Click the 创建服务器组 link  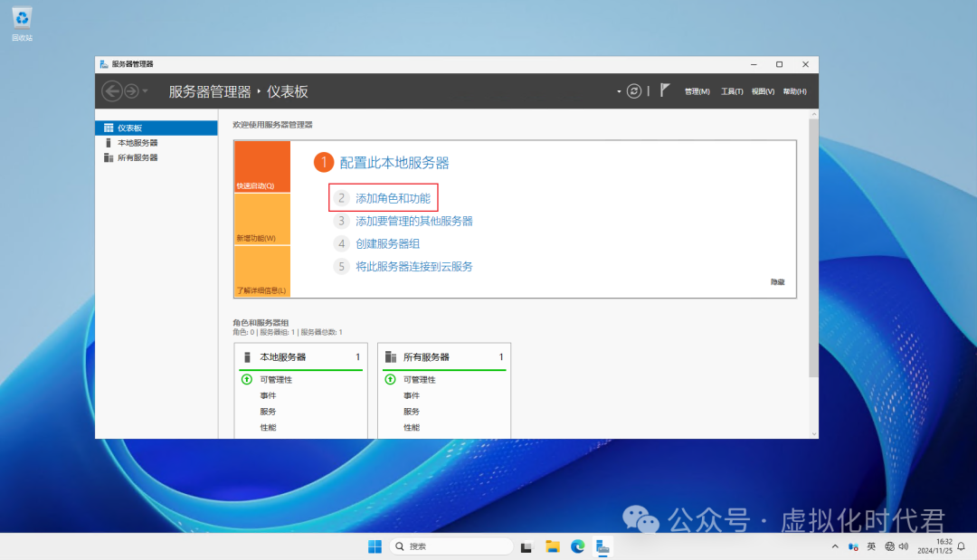pos(387,243)
